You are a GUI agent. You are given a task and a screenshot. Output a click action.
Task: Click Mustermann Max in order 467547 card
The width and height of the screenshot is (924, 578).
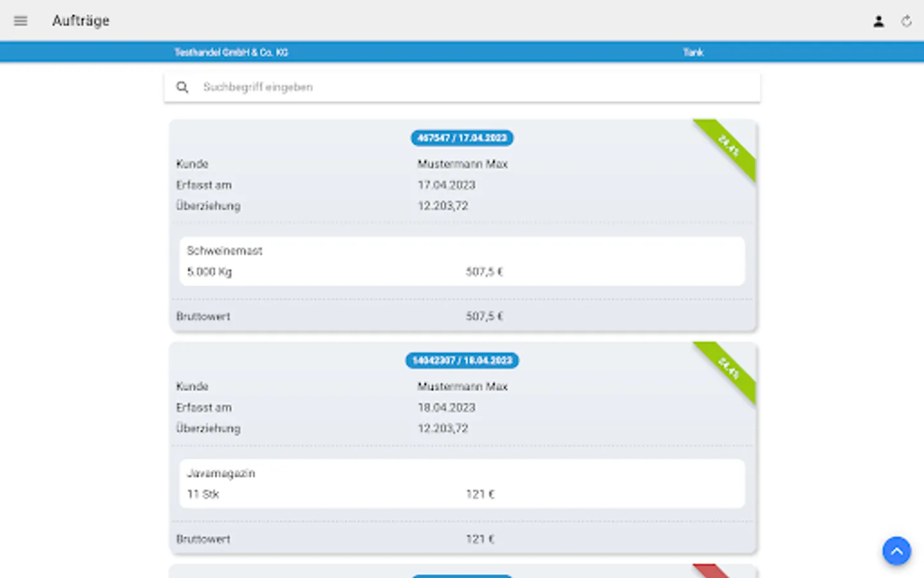(x=463, y=164)
